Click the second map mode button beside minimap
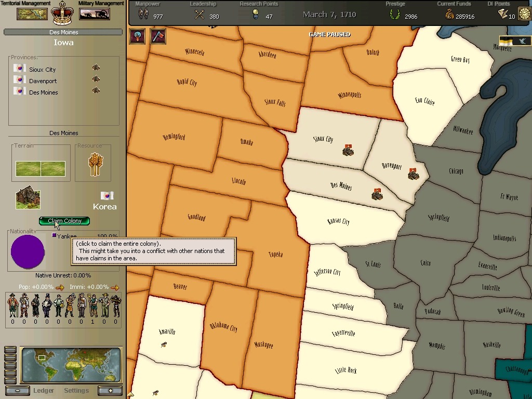This screenshot has height=399, width=532. pyautogui.click(x=10, y=357)
